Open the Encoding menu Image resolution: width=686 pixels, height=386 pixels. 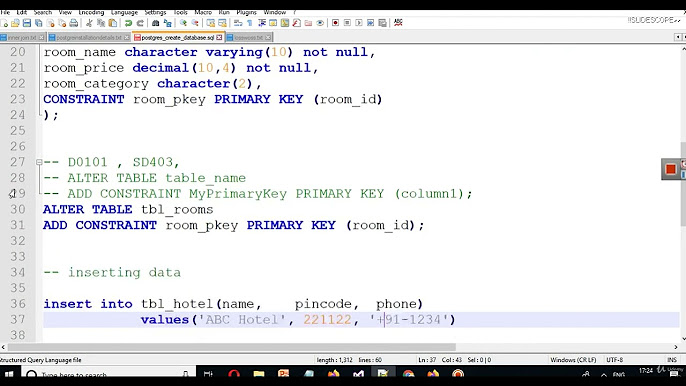click(91, 12)
